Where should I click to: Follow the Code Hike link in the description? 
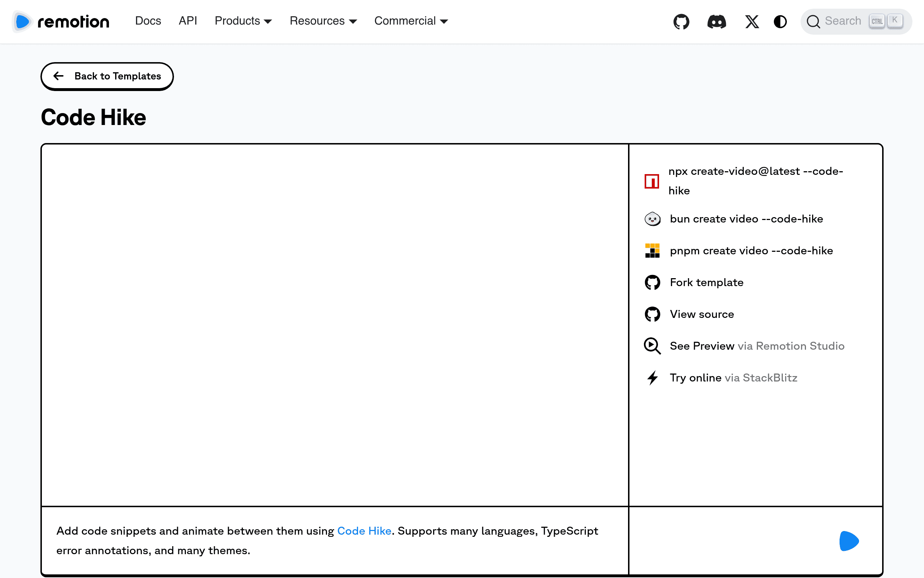(x=364, y=531)
